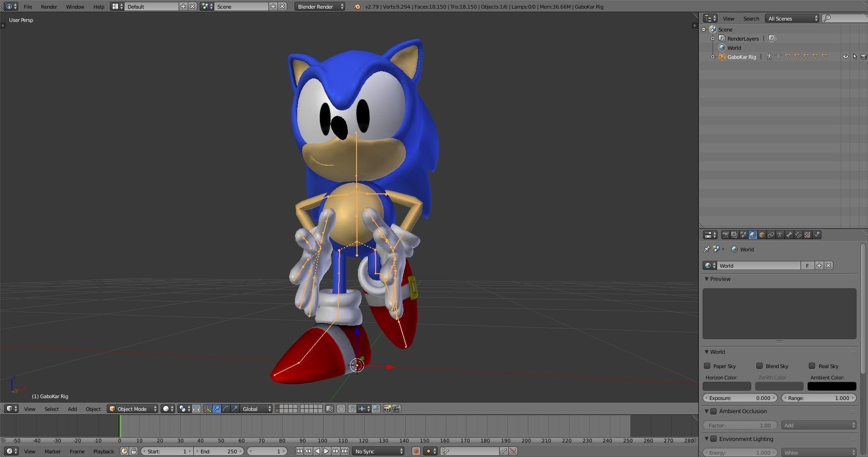Open the Window menu

(75, 6)
